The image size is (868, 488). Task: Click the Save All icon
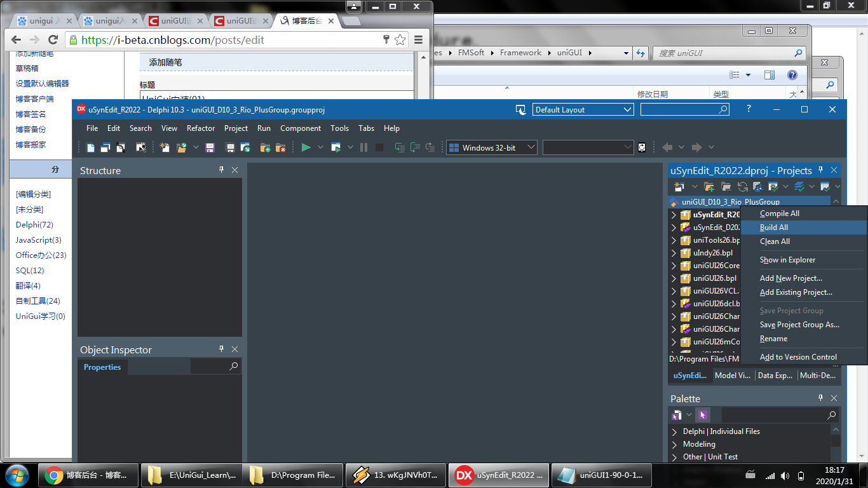coord(230,147)
